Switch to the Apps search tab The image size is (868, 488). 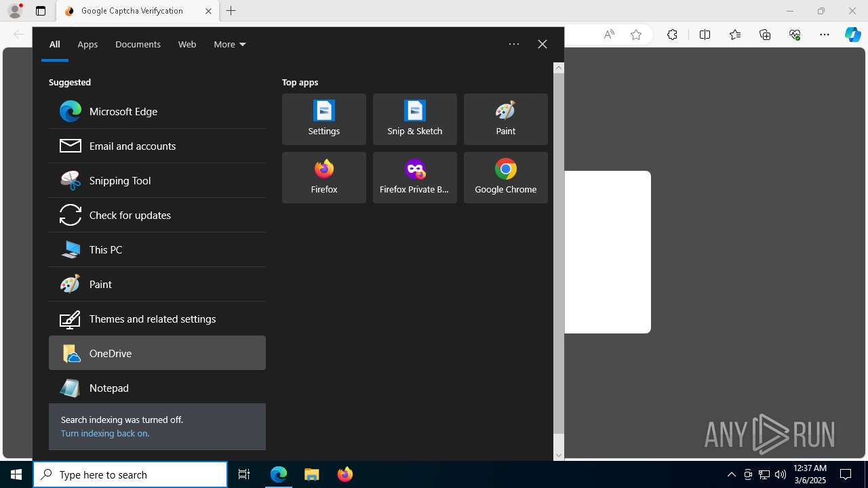pos(87,44)
